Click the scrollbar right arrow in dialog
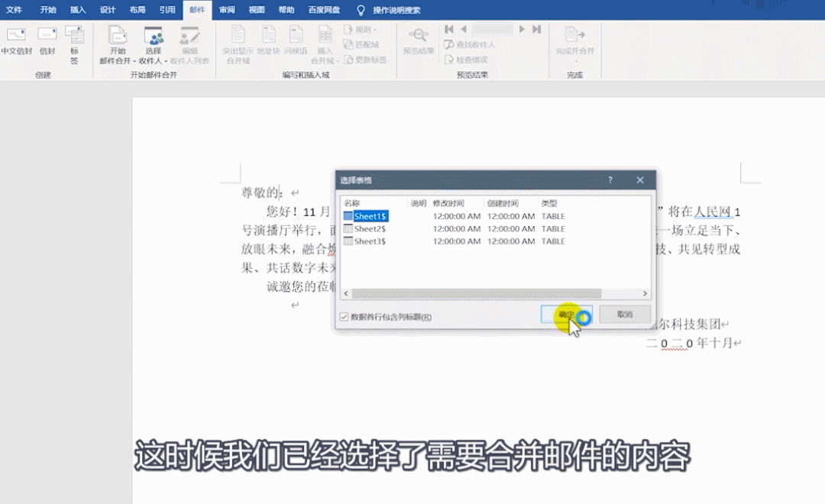This screenshot has width=825, height=504. coord(645,294)
